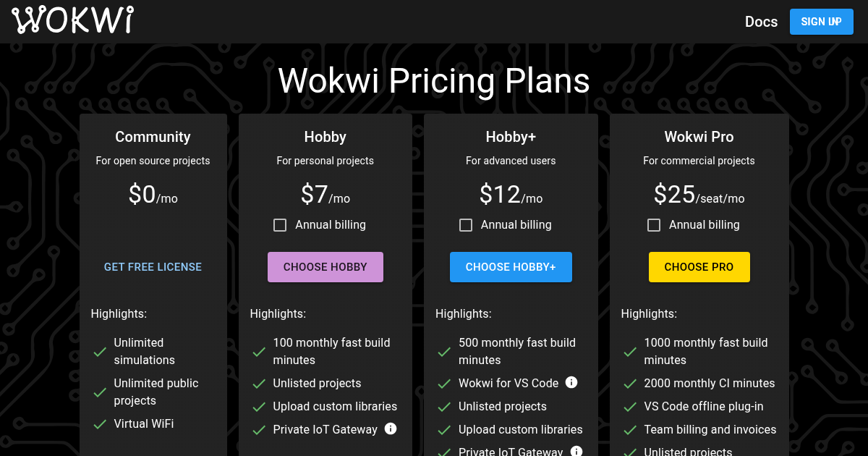Click the Community plan title
Screen dimensions: 868x456
153,137
